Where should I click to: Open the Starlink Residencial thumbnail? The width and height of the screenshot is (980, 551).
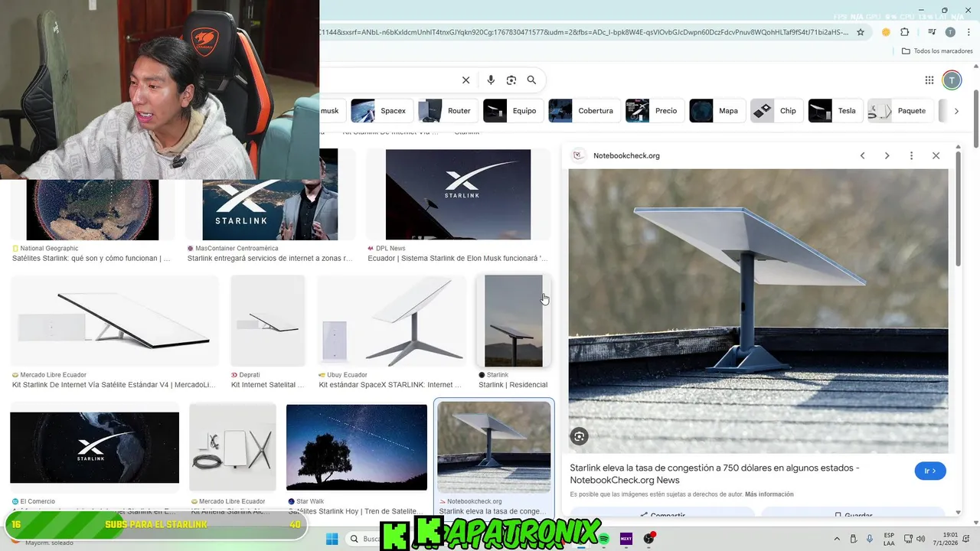(513, 321)
